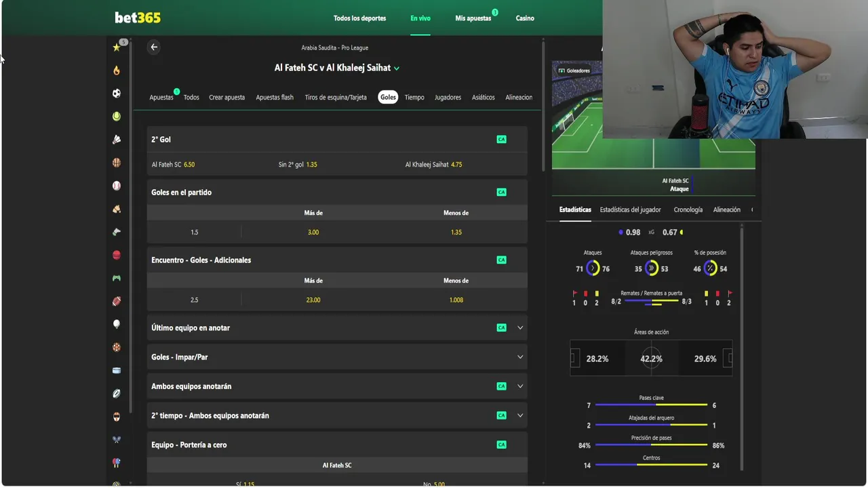
Task: Open the Tiros de esquina/Tarjeta tab
Action: [336, 98]
